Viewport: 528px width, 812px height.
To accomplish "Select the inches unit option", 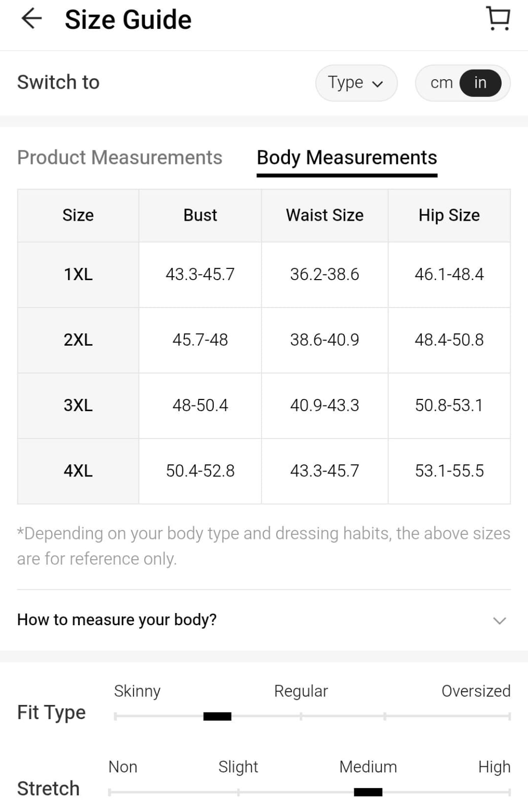I will [x=480, y=83].
